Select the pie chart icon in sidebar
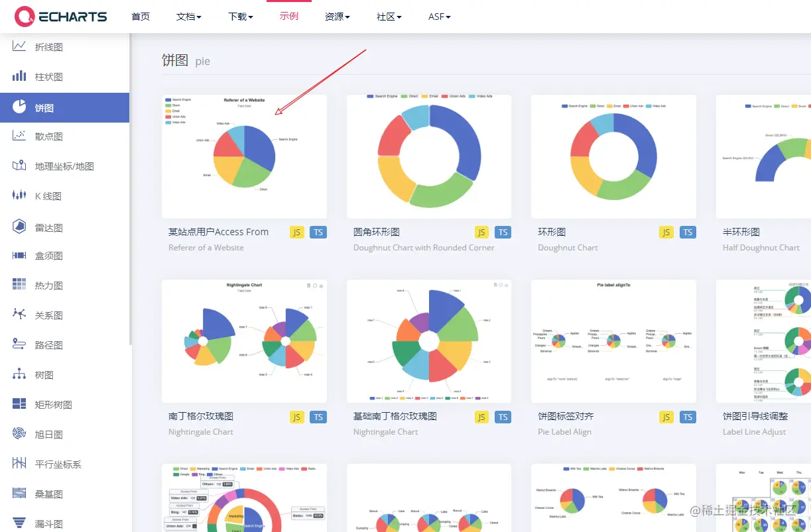This screenshot has height=532, width=811. pyautogui.click(x=19, y=107)
